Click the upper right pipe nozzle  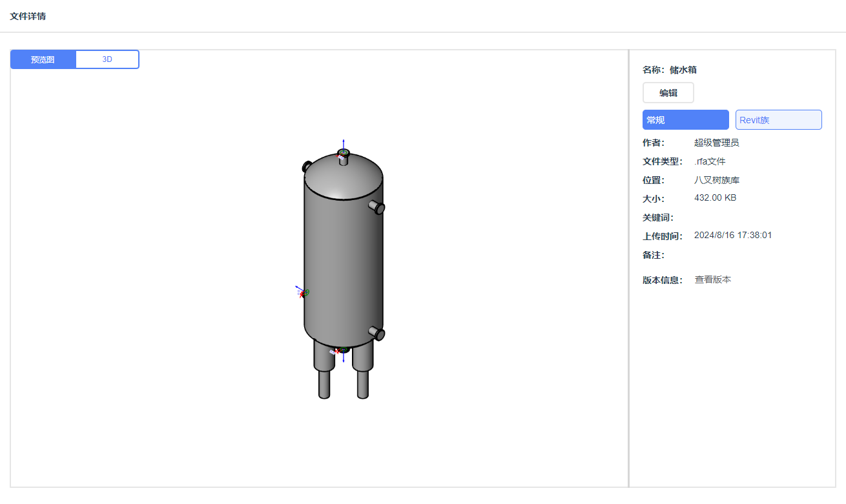point(377,207)
